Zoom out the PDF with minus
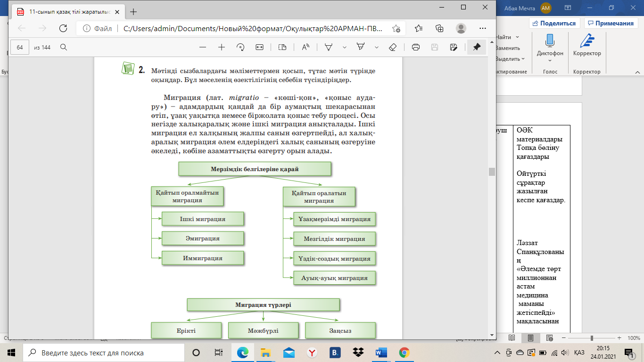The image size is (644, 362). 203,47
